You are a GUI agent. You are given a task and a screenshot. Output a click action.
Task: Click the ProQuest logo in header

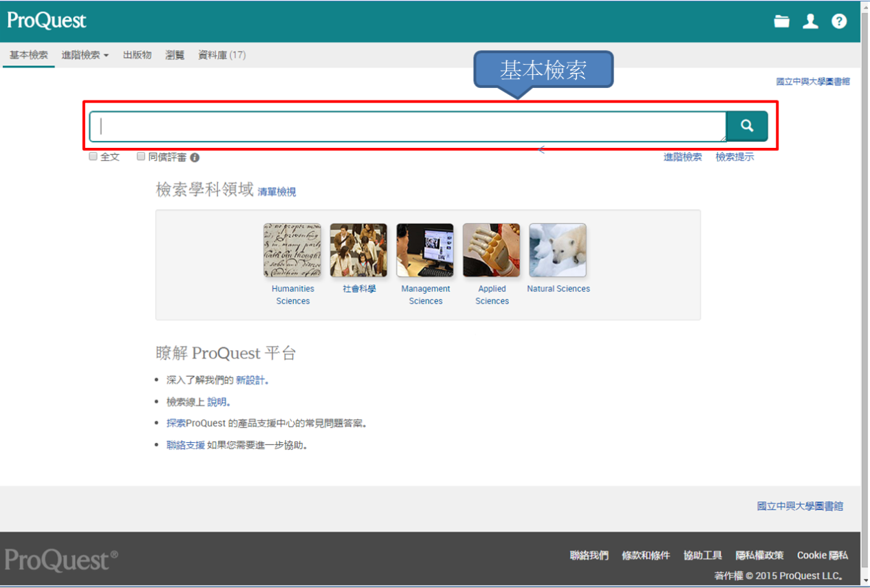coord(47,21)
